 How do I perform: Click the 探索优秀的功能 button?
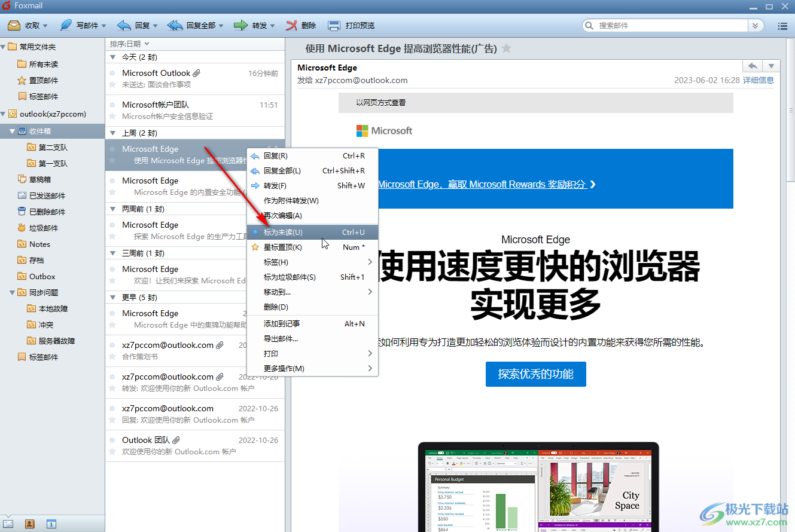click(535, 374)
